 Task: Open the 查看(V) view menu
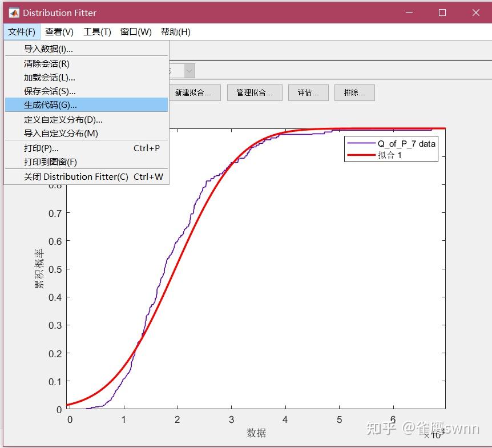point(59,32)
